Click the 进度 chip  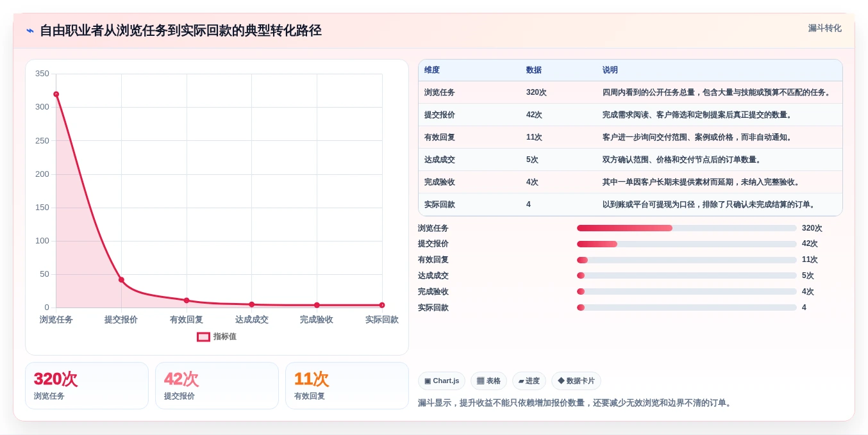[529, 381]
